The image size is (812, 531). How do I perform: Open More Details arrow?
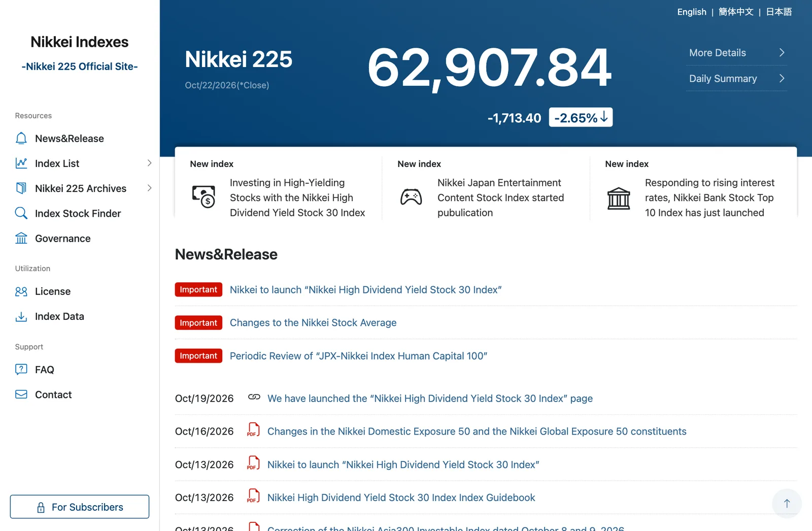782,53
